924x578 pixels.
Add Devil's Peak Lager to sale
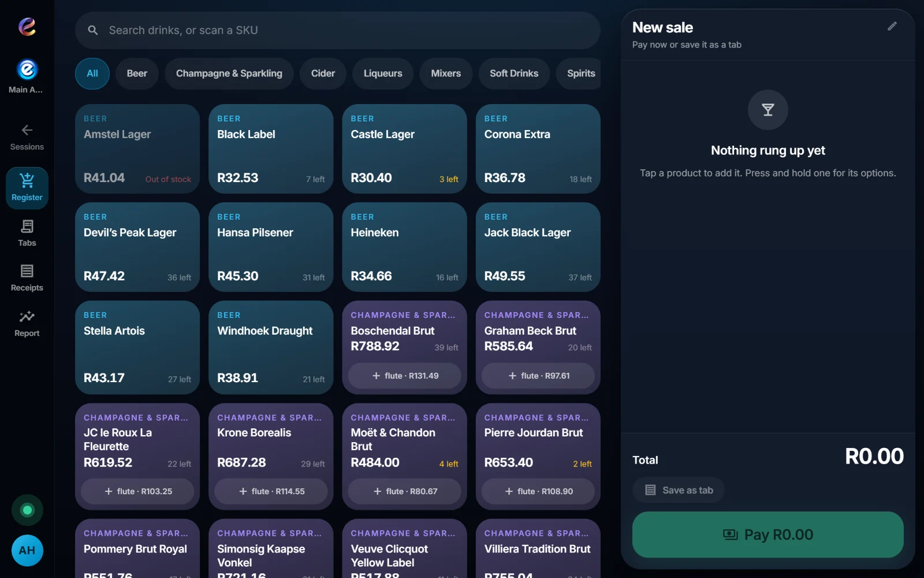(x=137, y=247)
